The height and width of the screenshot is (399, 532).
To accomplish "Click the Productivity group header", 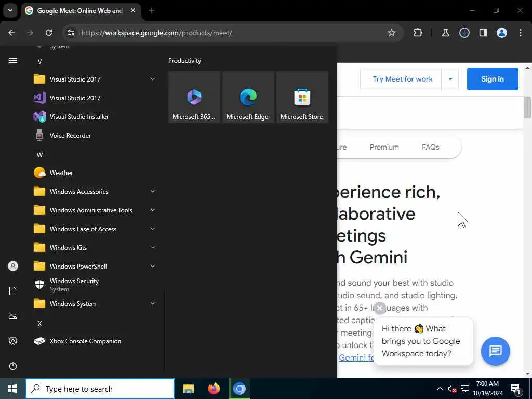I will click(184, 61).
